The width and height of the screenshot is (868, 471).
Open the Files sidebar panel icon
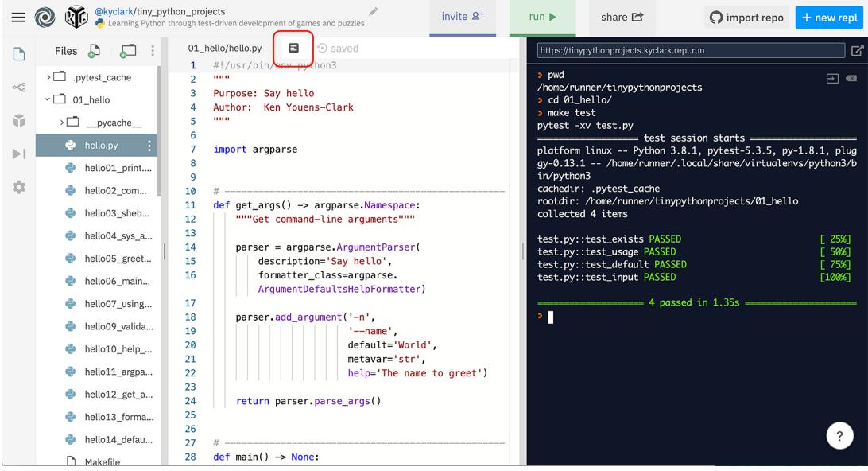[x=17, y=52]
